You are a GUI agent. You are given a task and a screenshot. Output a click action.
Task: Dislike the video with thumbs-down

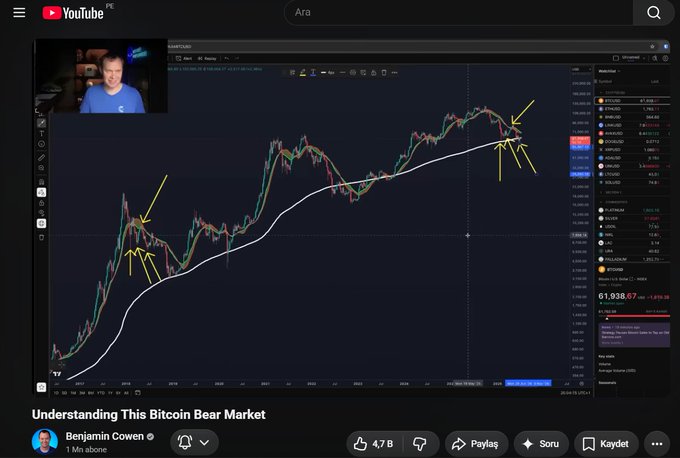(x=420, y=444)
